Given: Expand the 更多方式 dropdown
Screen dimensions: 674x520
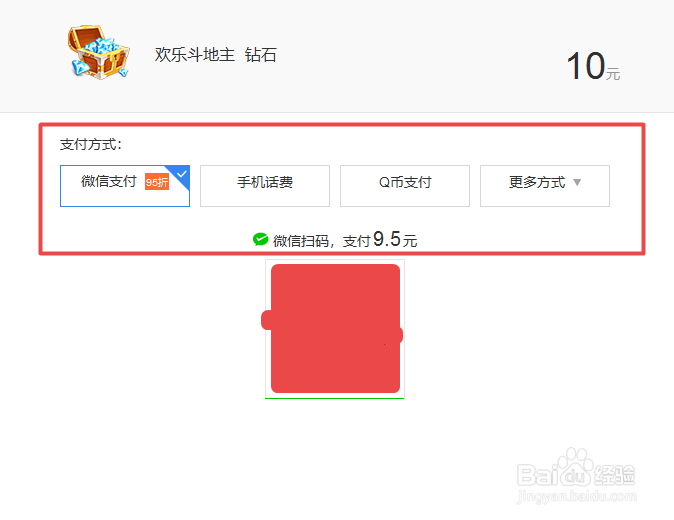Looking at the screenshot, I should click(545, 186).
